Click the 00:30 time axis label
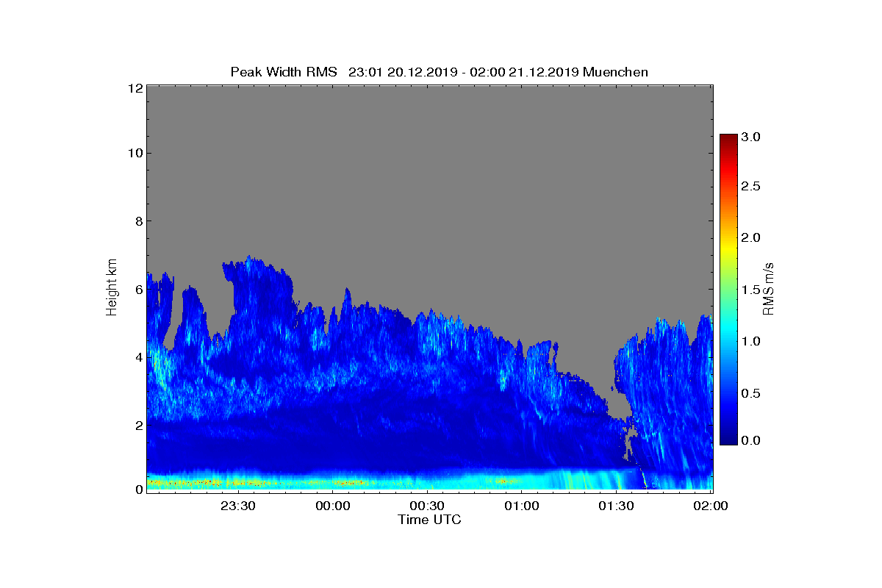 [427, 506]
